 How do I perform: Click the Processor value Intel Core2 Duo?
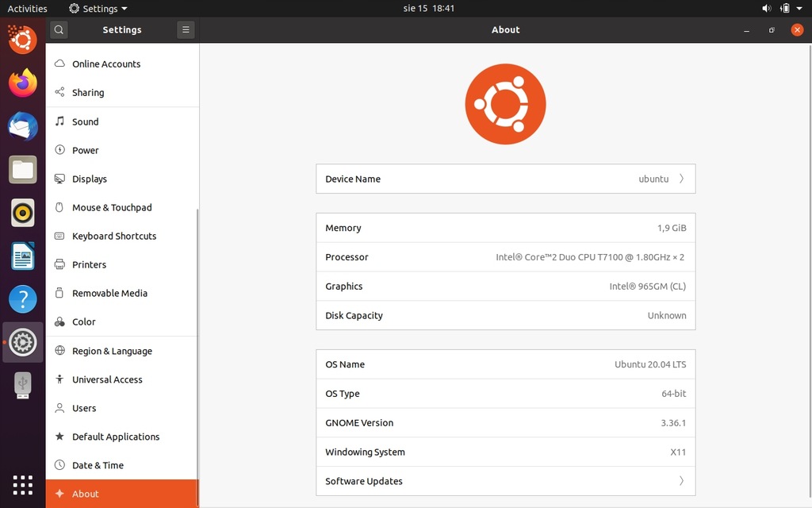coord(590,257)
